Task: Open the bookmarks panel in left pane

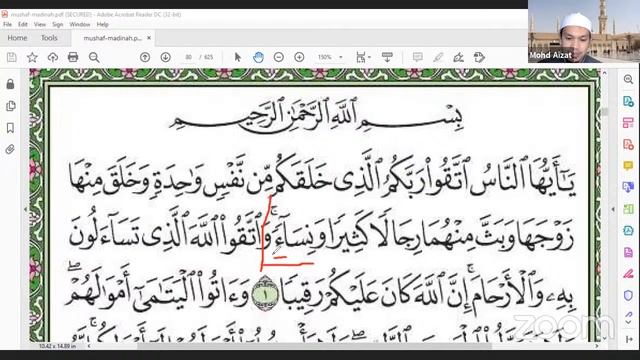Action: click(x=11, y=128)
